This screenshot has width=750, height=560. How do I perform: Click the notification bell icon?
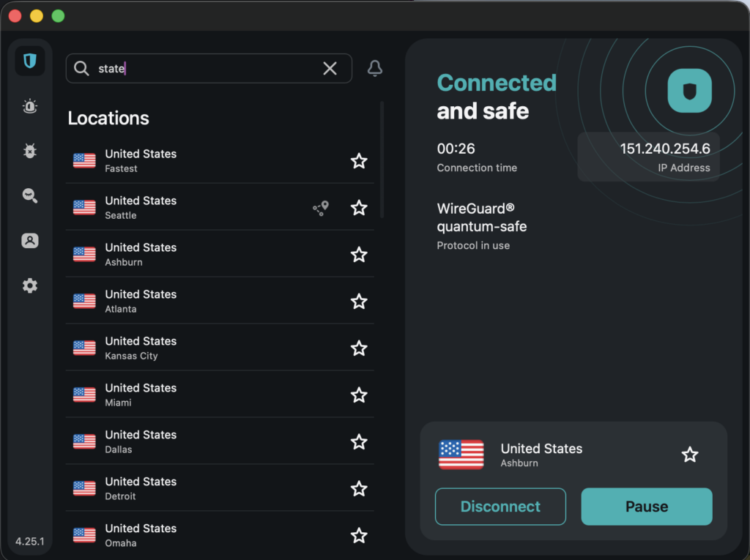pos(375,69)
